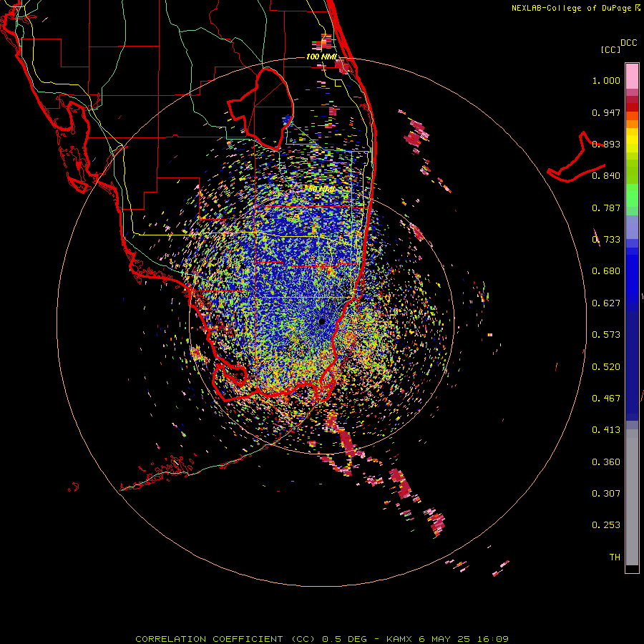Viewport: 644px width, 644px height.
Task: Click the black radar site dot
Action: point(322,321)
